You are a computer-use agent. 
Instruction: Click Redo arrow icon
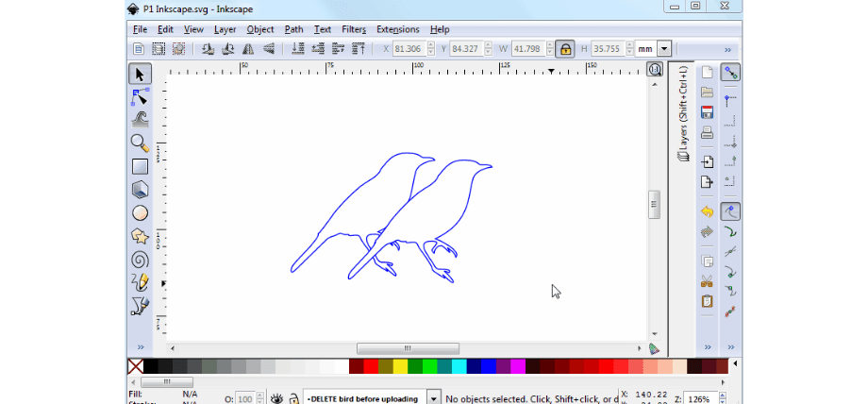pos(707,231)
